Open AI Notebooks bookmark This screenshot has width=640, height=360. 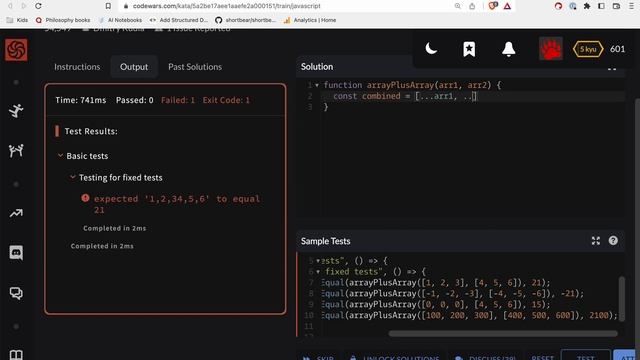[120, 20]
